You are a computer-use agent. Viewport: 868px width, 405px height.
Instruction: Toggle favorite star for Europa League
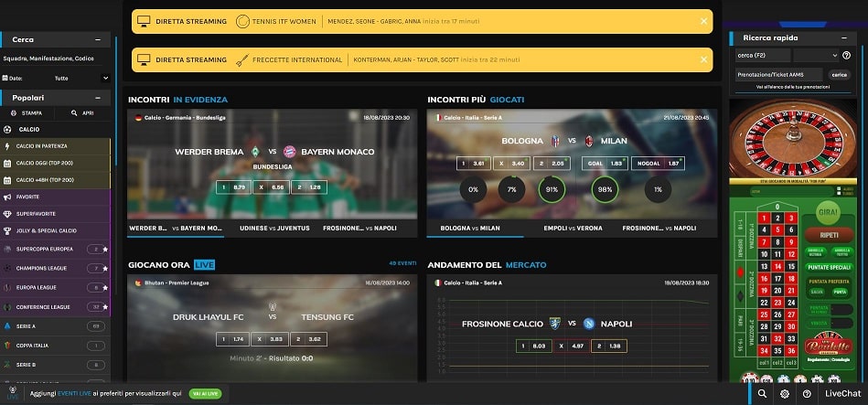coord(105,288)
